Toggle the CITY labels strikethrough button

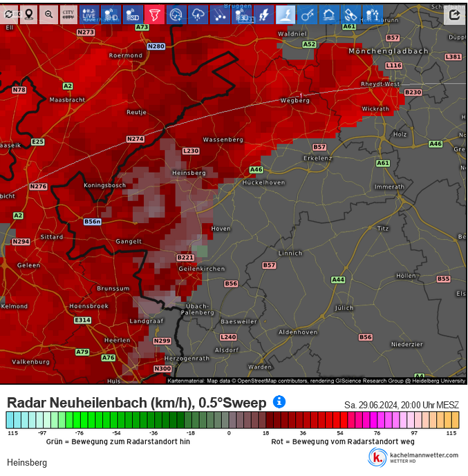[68, 15]
